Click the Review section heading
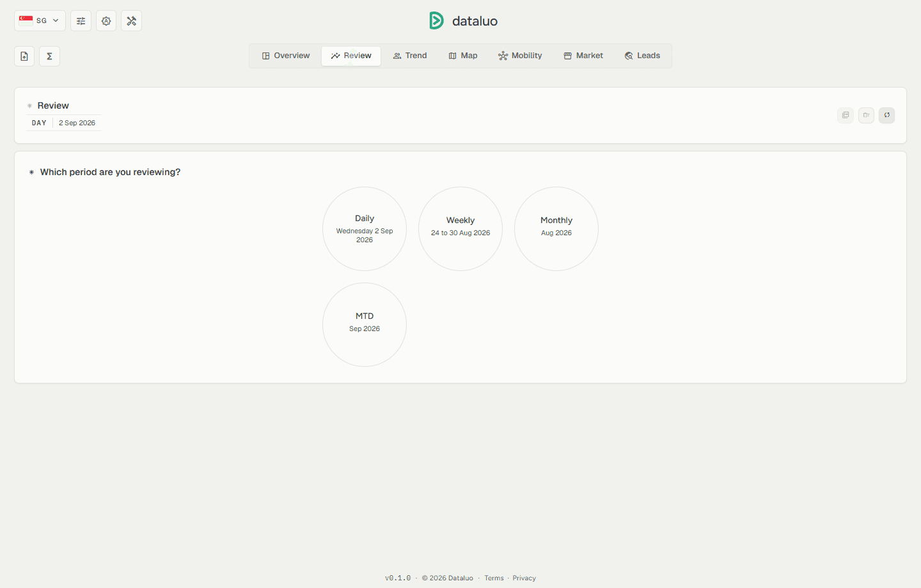 point(53,105)
